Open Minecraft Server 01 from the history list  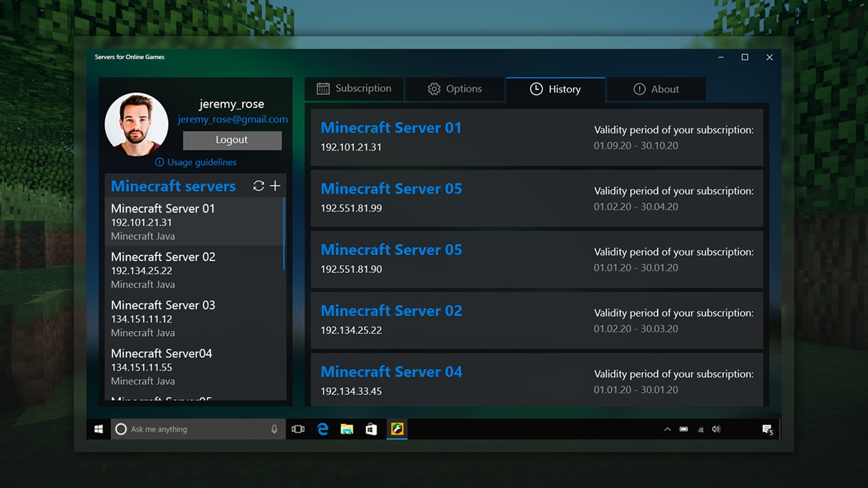pyautogui.click(x=391, y=127)
